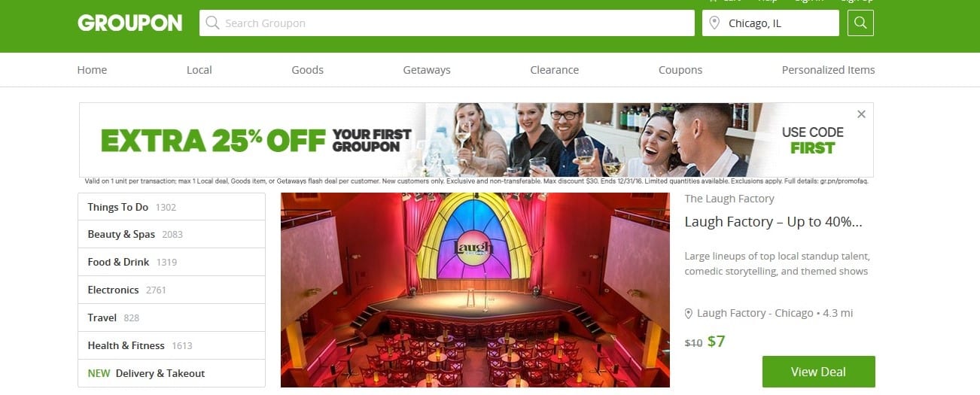Image resolution: width=980 pixels, height=395 pixels.
Task: Select Things To Do category
Action: pos(172,207)
